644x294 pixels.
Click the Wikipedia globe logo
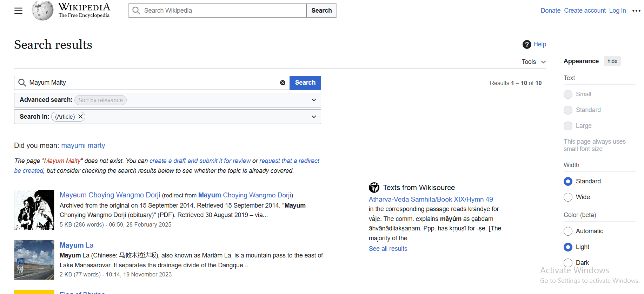(42, 11)
